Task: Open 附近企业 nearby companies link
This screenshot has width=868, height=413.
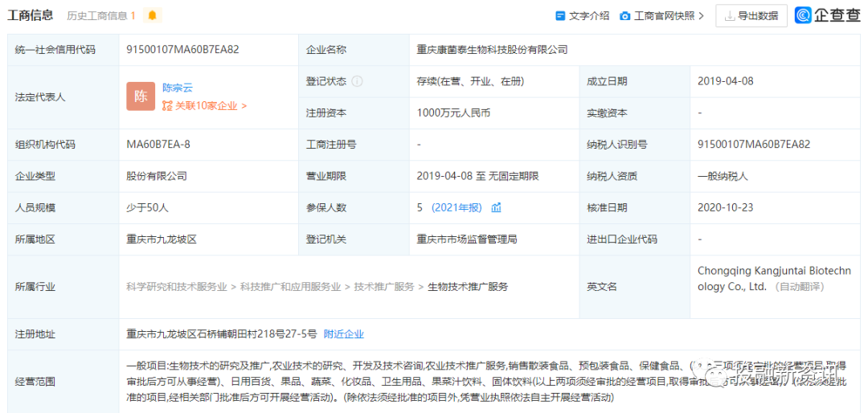Action: pyautogui.click(x=344, y=333)
